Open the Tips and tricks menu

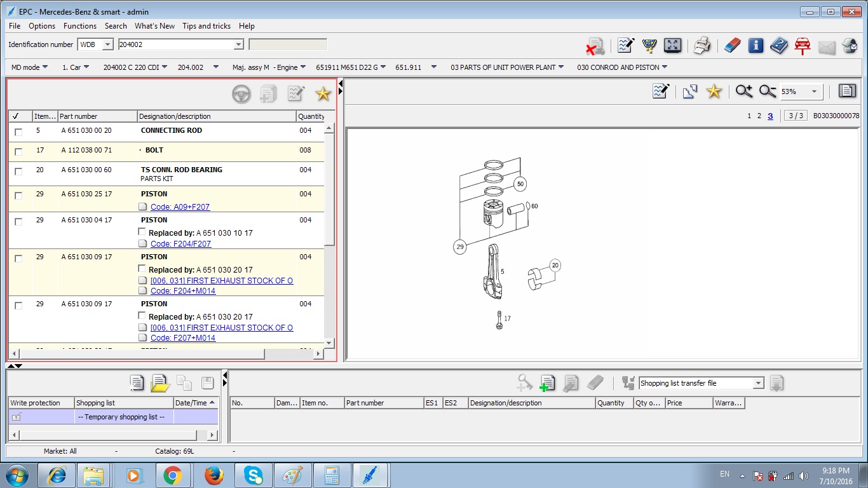click(207, 26)
